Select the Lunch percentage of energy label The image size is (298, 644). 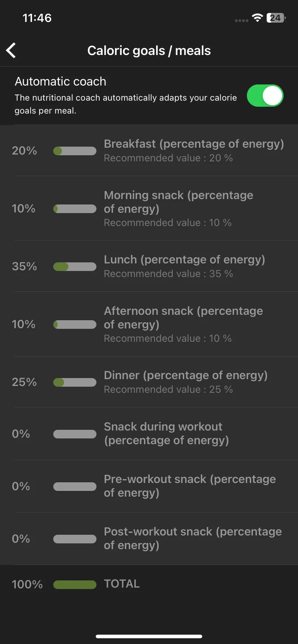[x=185, y=260]
